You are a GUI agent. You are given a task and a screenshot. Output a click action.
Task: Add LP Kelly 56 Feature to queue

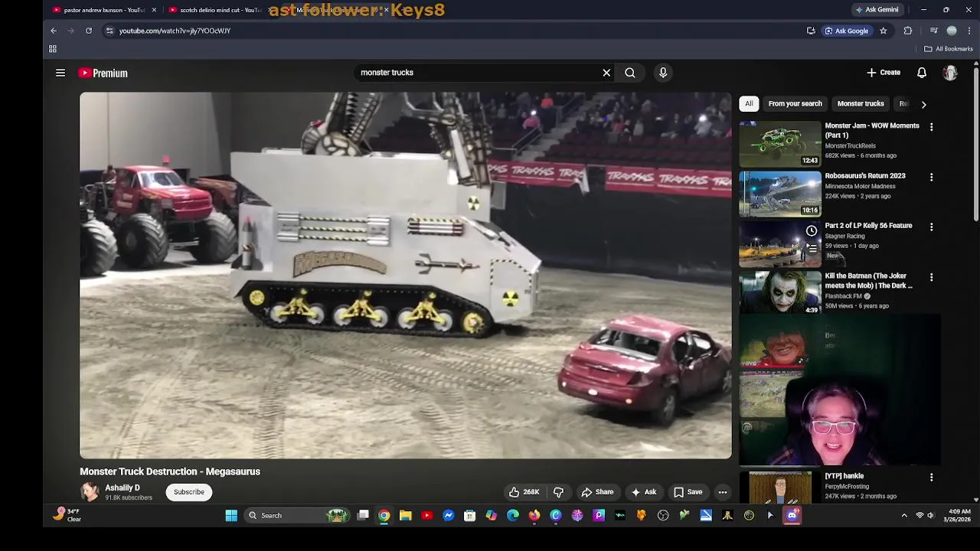812,248
